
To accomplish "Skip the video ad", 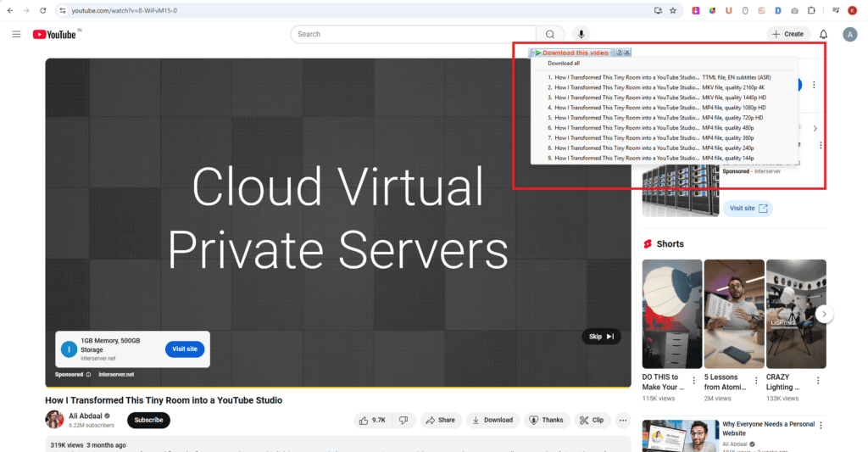I will coord(601,337).
